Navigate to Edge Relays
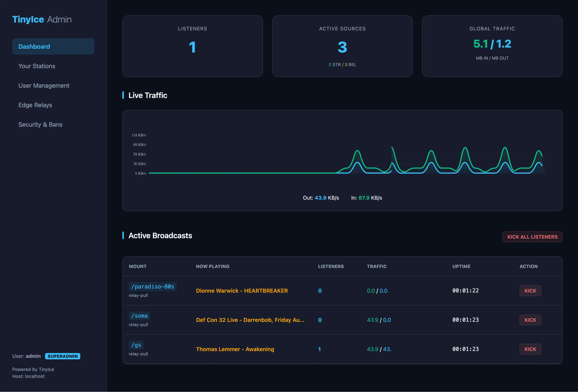The width and height of the screenshot is (578, 392). point(35,105)
